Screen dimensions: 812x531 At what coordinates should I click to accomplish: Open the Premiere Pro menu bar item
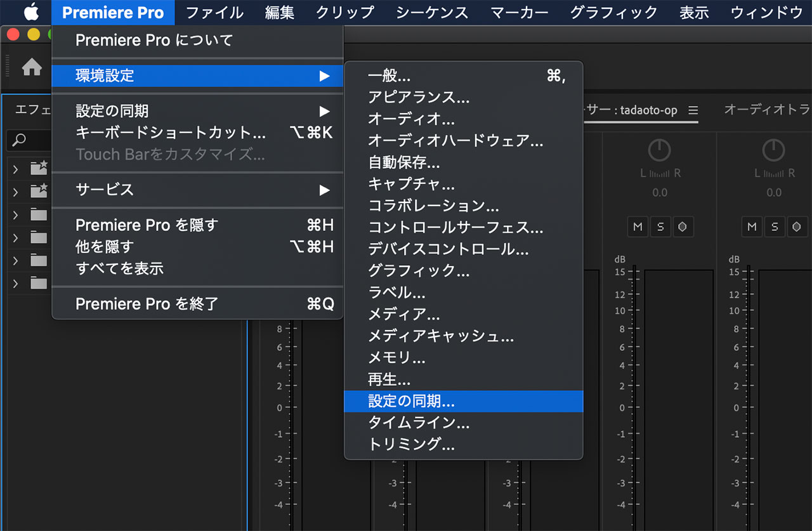click(x=113, y=12)
